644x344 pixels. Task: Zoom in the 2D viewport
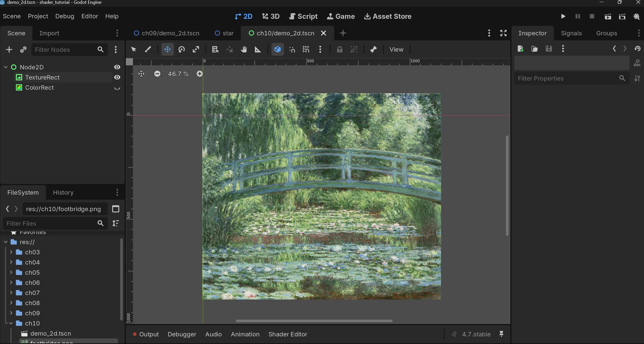pos(200,74)
